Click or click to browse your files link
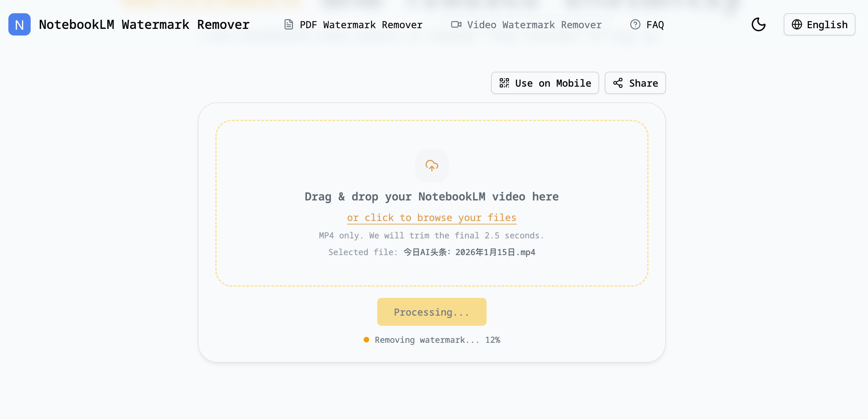868x419 pixels. 432,217
